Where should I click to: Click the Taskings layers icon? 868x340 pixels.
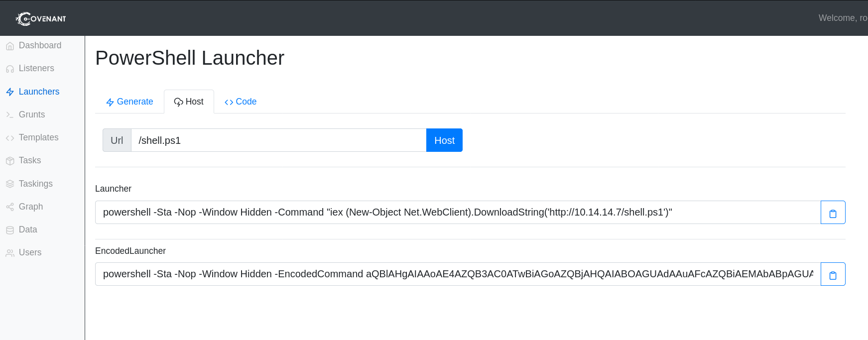[10, 184]
